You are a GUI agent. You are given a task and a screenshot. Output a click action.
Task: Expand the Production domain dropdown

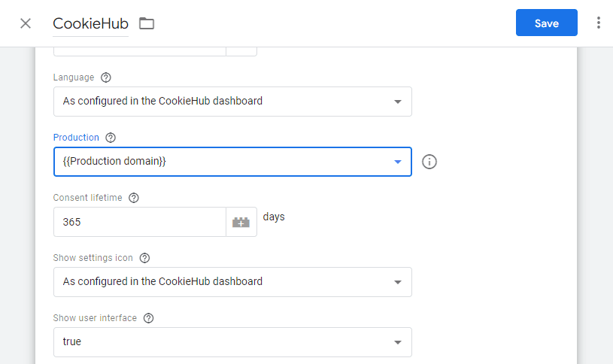[x=398, y=162]
